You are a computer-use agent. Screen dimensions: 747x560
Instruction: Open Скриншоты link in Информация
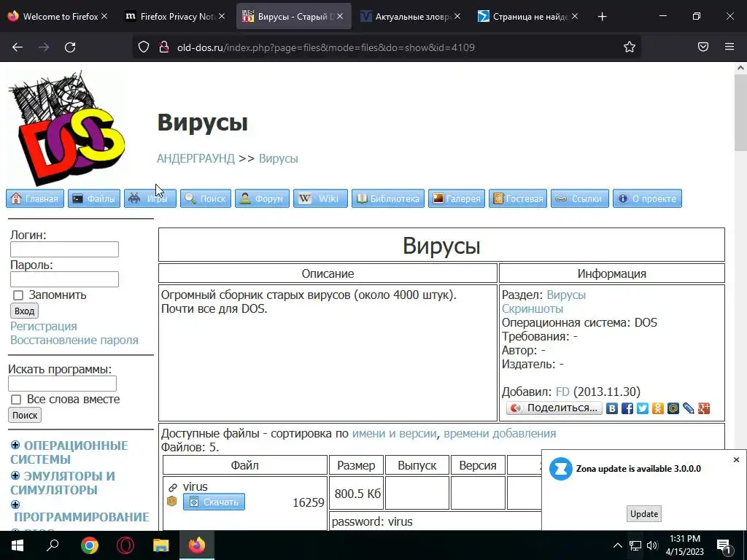[x=532, y=308]
